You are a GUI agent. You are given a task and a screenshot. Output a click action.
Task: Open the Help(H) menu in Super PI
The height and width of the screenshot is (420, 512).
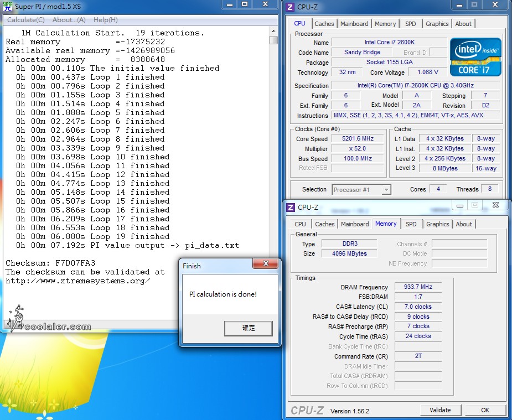click(x=106, y=20)
